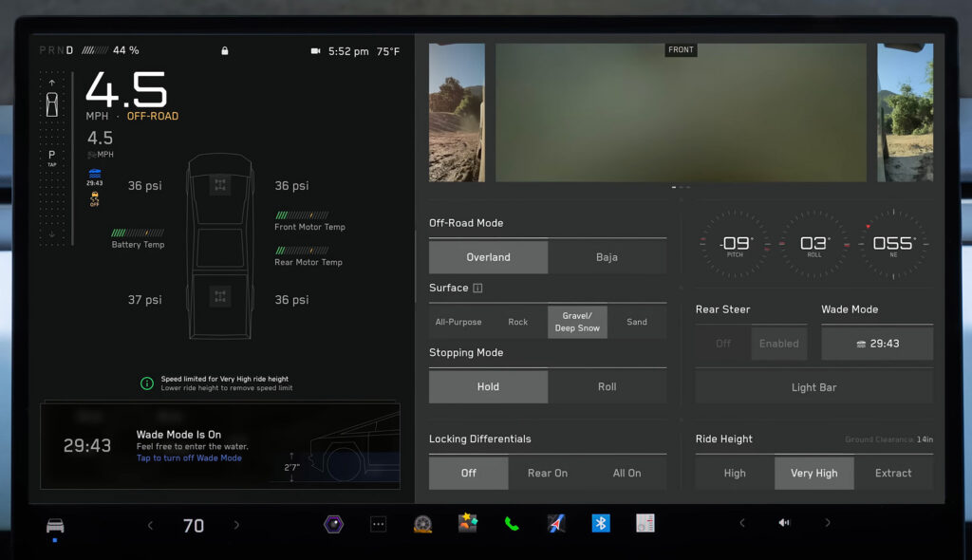Open vehicle controls from the car icon
The width and height of the screenshot is (972, 560).
pyautogui.click(x=55, y=525)
